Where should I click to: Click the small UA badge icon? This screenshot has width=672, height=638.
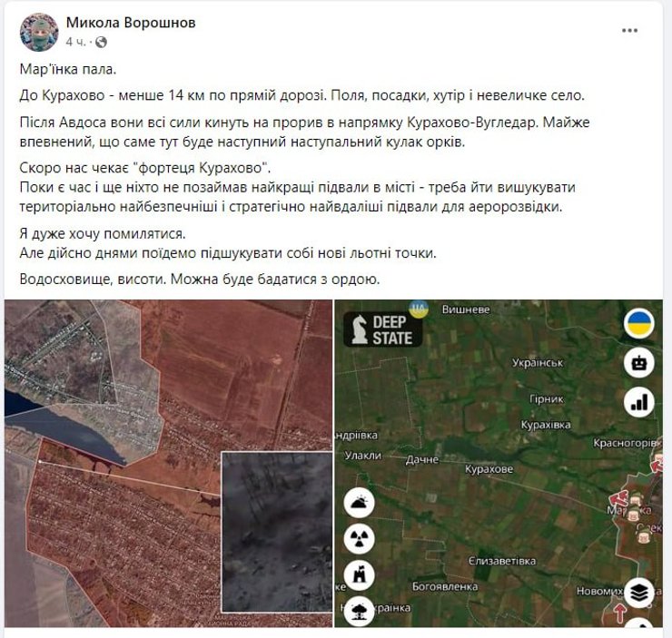pos(419,309)
